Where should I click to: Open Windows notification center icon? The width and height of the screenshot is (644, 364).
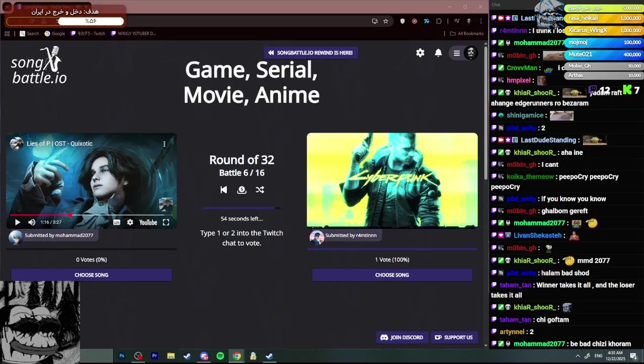coord(633,356)
